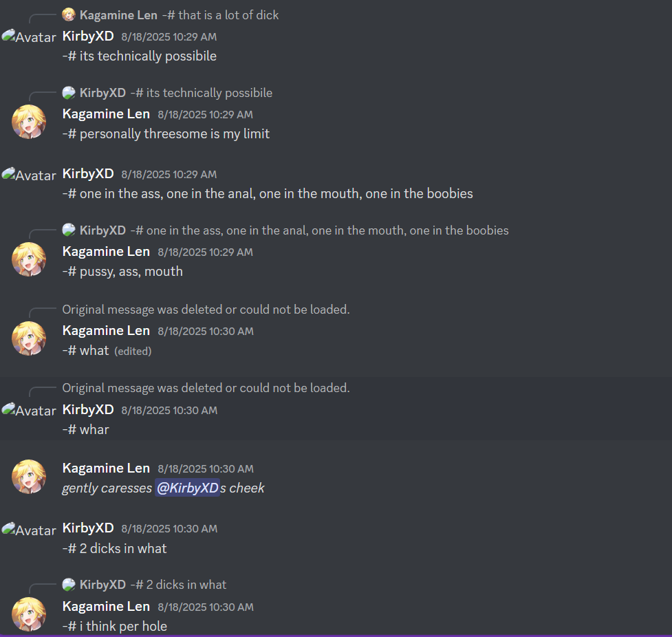Open small KirbyXD reply avatar above threesome message
Screen dimensions: 672x637
pyautogui.click(x=69, y=93)
